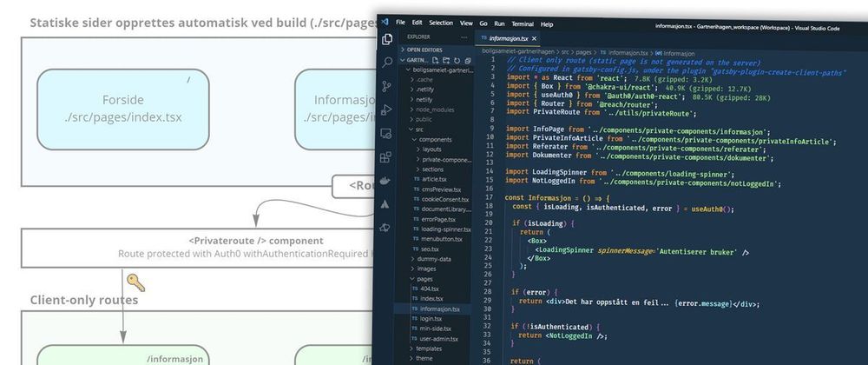Click the Forside box in the diagram
Image resolution: width=868 pixels, height=365 pixels.
(123, 109)
